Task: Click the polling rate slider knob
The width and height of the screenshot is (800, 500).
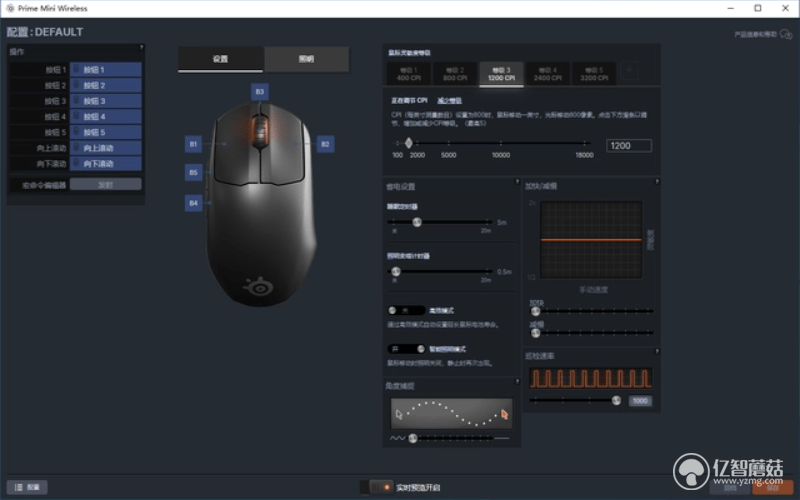Action: [616, 401]
